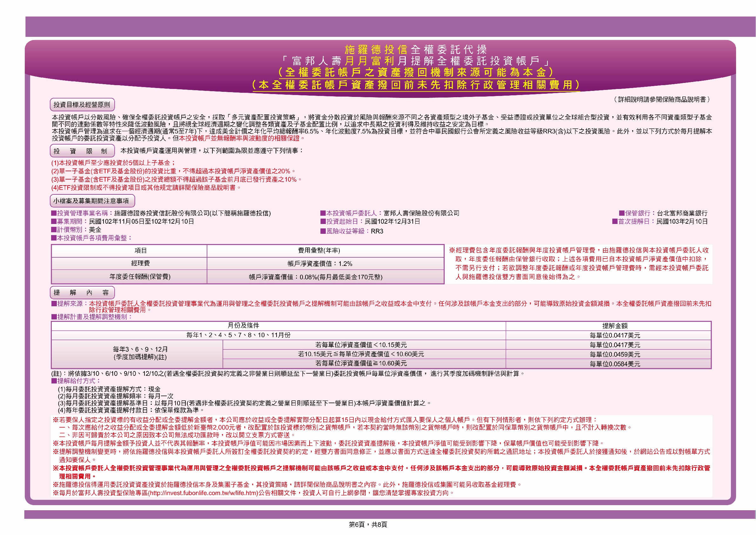Click the title line 施羅德投信全權委託代操
Viewport: 756px width, 535px height.
[x=416, y=50]
